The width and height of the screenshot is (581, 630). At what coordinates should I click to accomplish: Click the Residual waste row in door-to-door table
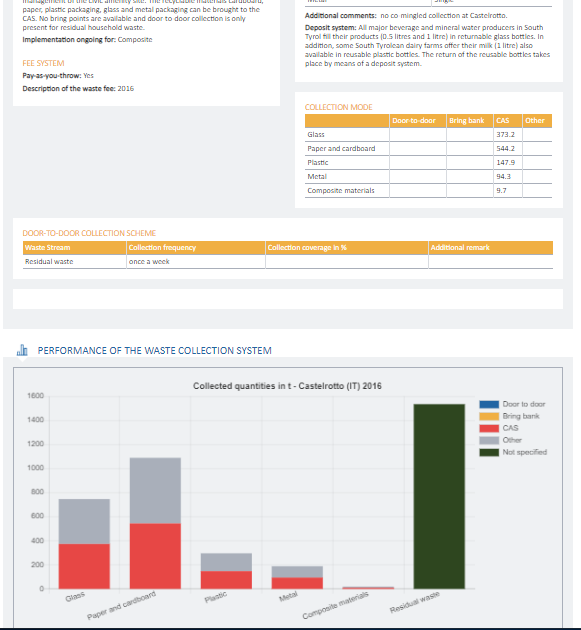click(288, 262)
